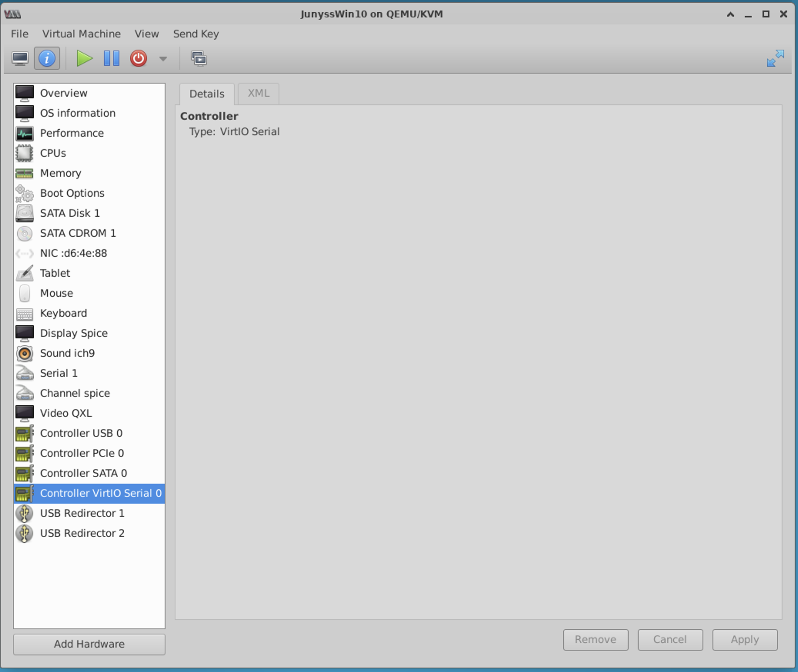Screen dimensions: 798x672
Task: Toggle the hardware details info button
Action: point(47,59)
